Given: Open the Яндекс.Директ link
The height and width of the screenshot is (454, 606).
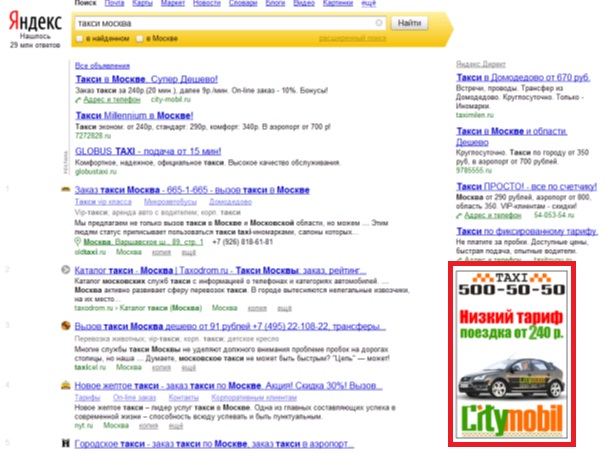Looking at the screenshot, I should (x=480, y=64).
